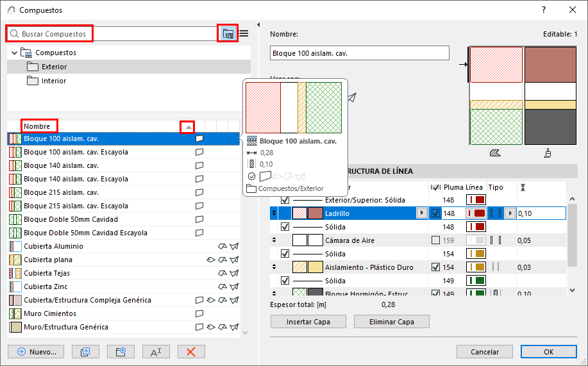
Task: Open Ladrillo layer type dropdown arrow
Action: point(510,213)
